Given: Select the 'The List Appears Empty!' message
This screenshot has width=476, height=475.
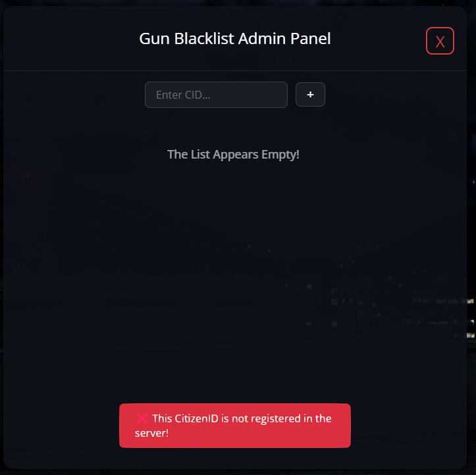Looking at the screenshot, I should (x=233, y=155).
